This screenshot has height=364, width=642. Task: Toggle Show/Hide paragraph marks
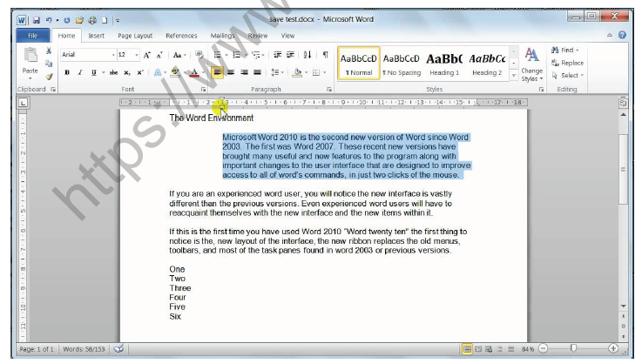click(x=326, y=55)
